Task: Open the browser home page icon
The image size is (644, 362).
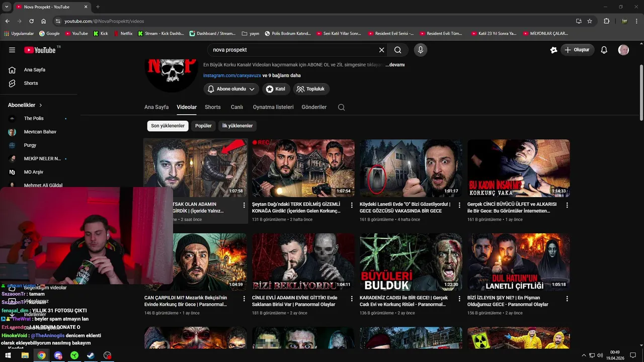Action: coord(43,21)
